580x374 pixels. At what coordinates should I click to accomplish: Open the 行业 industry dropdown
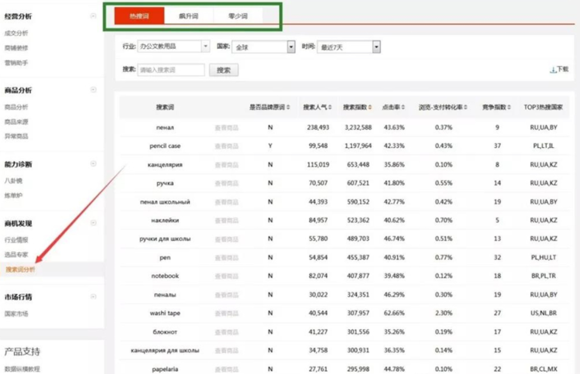click(x=173, y=46)
